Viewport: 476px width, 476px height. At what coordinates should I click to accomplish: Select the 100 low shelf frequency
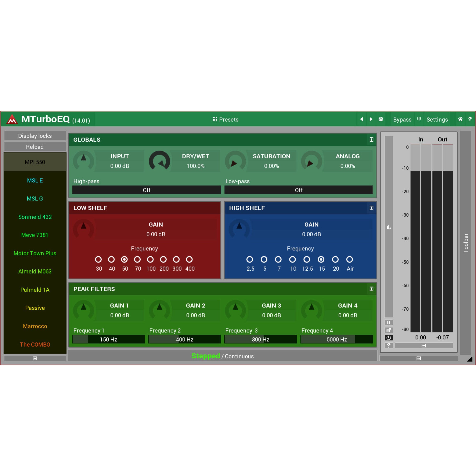[x=150, y=259]
